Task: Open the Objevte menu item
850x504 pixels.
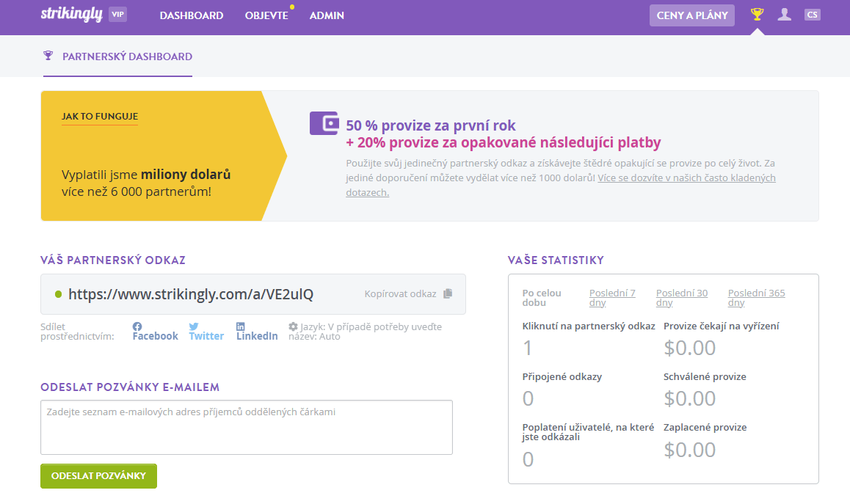Action: point(266,15)
